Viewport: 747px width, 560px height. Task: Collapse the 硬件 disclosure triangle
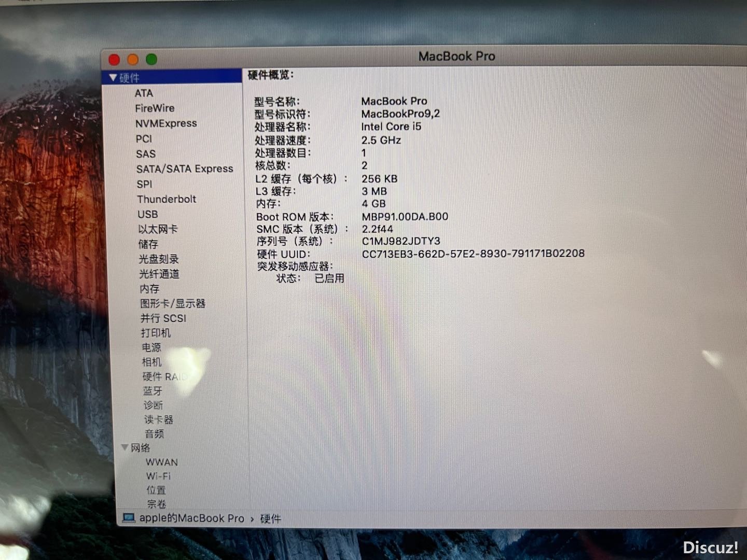click(113, 78)
